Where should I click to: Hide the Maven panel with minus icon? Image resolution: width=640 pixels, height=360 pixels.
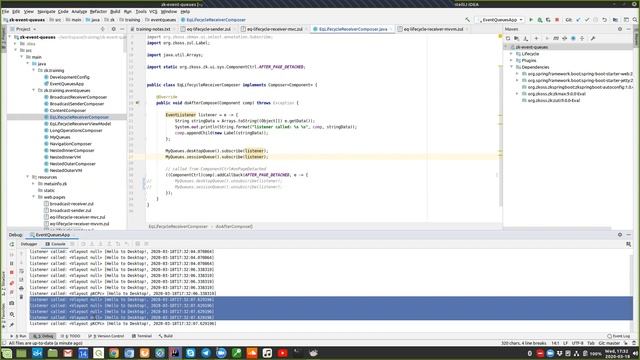(629, 29)
